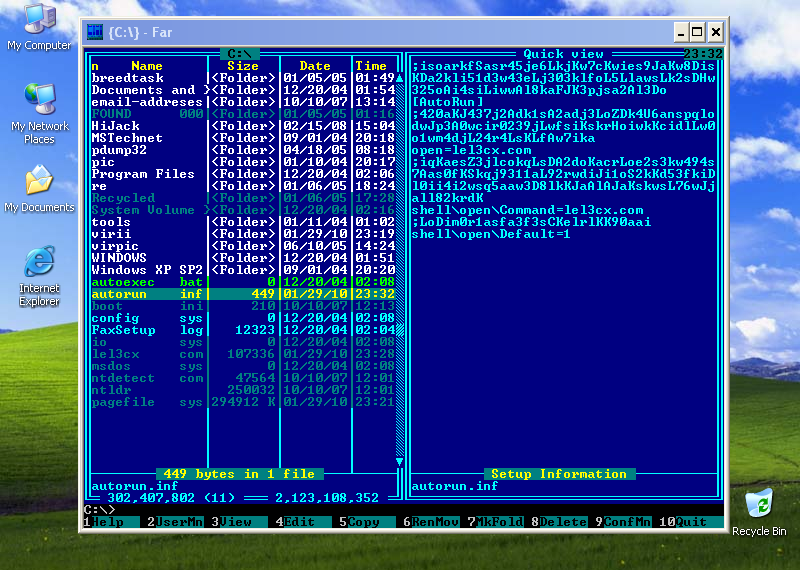Select the msdos.sys file
Viewport: 800px width, 570px height.
pyautogui.click(x=243, y=366)
